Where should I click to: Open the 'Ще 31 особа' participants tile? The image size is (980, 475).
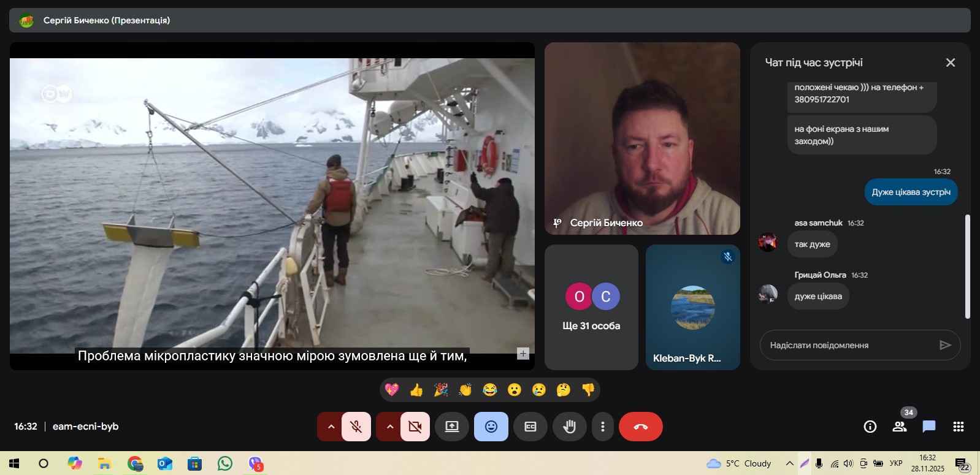[591, 307]
